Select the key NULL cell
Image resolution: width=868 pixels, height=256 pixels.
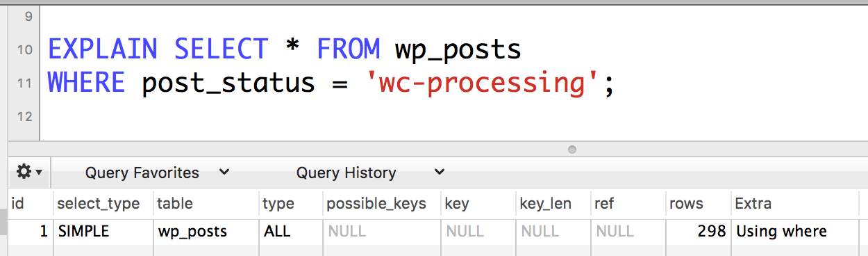pyautogui.click(x=478, y=231)
